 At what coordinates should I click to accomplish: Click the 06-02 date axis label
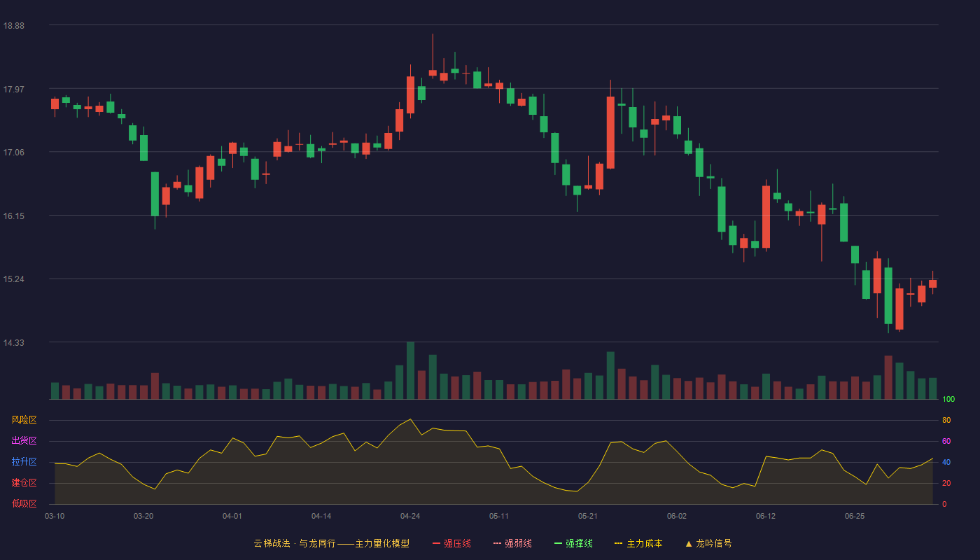click(677, 516)
